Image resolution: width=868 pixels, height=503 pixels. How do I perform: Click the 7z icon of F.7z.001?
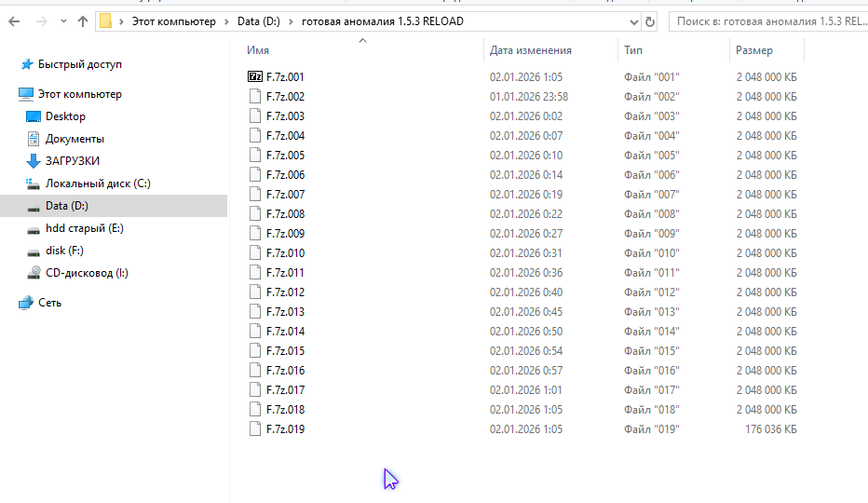tap(254, 77)
